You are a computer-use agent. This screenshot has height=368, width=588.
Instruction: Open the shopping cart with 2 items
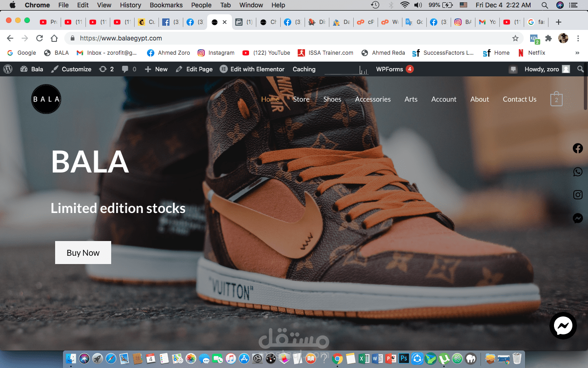(556, 99)
